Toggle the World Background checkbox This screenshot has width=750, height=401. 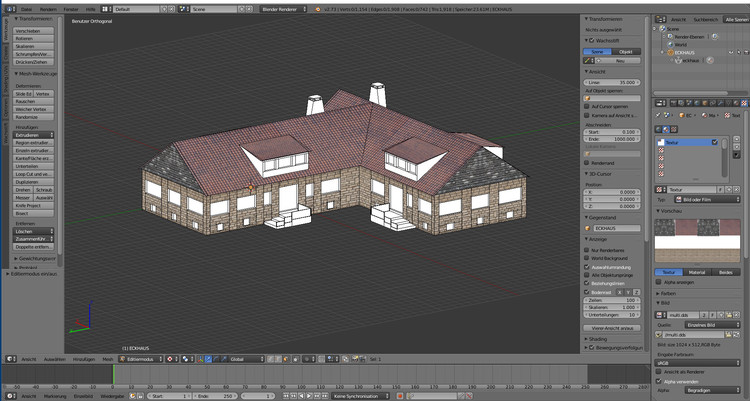pyautogui.click(x=587, y=258)
